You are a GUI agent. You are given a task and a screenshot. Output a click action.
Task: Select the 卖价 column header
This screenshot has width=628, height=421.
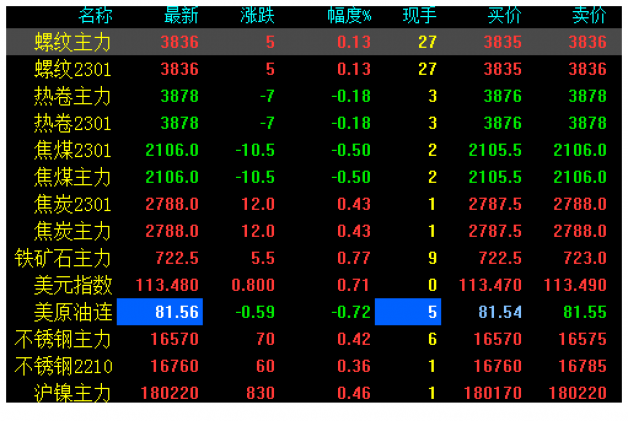(588, 15)
